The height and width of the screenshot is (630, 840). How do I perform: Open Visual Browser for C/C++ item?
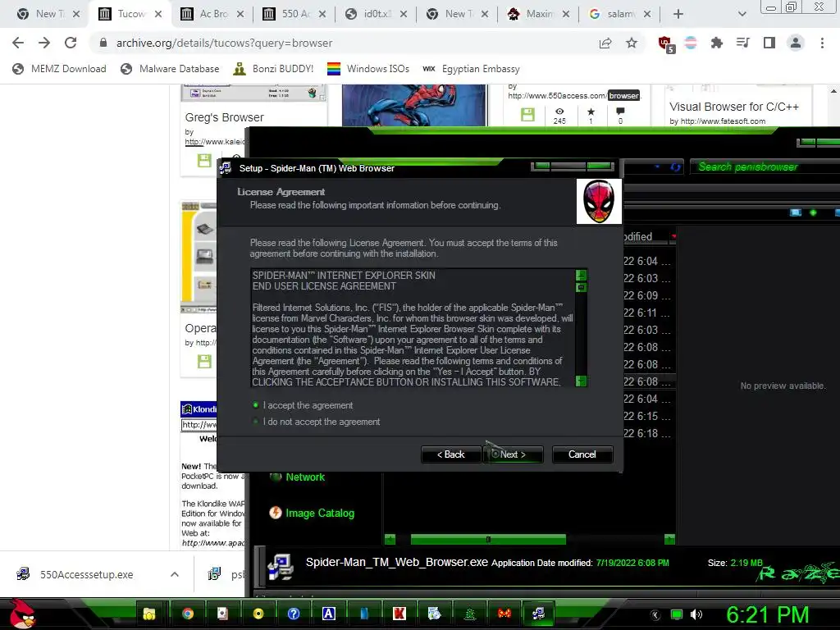click(734, 107)
